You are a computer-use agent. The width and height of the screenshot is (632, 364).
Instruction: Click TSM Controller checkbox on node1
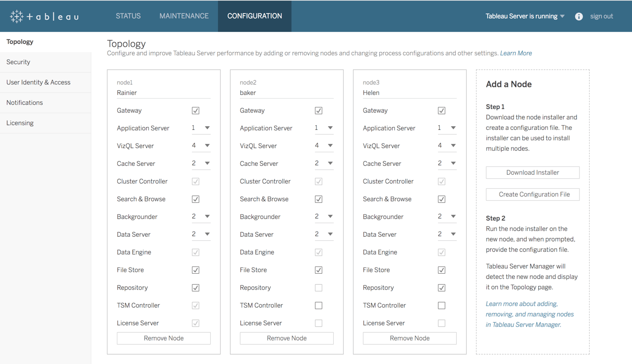(x=196, y=306)
